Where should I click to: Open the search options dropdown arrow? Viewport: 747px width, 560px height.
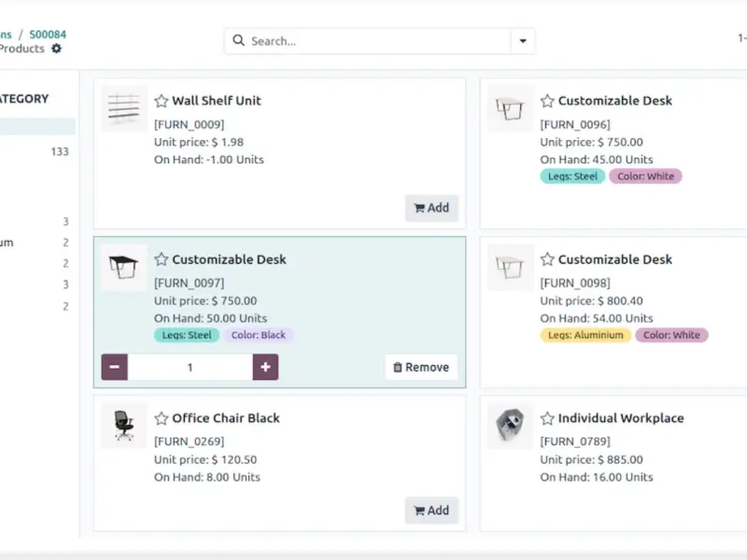[522, 41]
